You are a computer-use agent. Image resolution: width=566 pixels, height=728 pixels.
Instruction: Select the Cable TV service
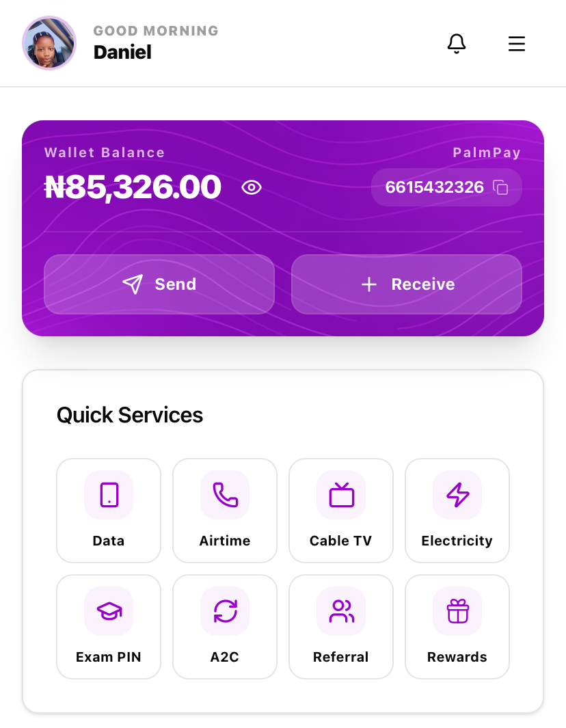(x=341, y=510)
